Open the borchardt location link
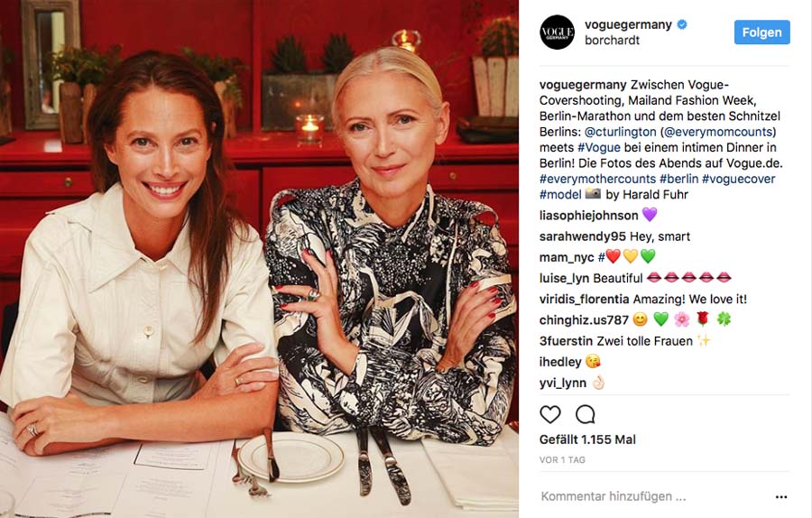This screenshot has width=812, height=518. (x=612, y=41)
